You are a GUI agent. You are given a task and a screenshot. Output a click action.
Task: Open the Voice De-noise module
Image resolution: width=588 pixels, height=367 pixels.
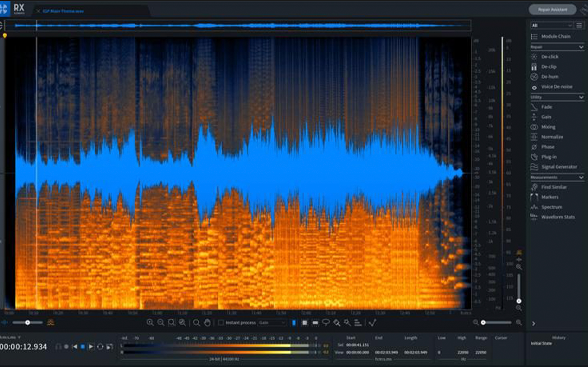coord(557,87)
